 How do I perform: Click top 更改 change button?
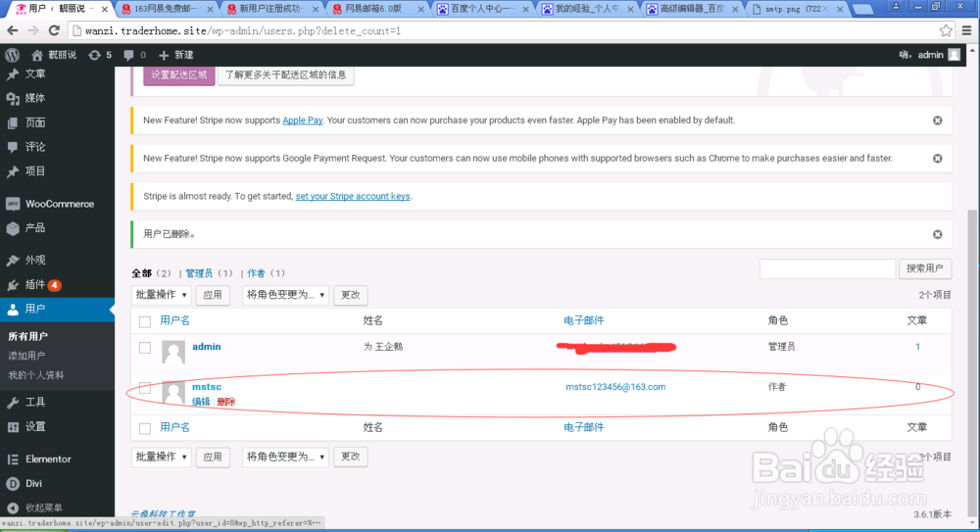click(x=351, y=295)
